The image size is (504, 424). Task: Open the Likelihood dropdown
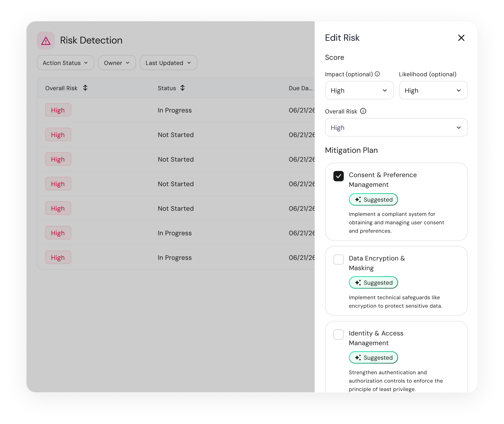click(433, 90)
